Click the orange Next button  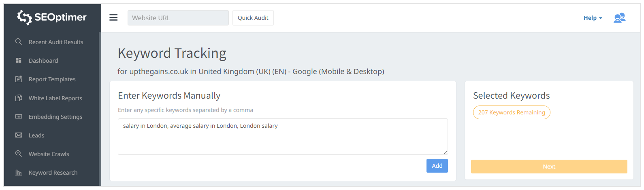(549, 167)
